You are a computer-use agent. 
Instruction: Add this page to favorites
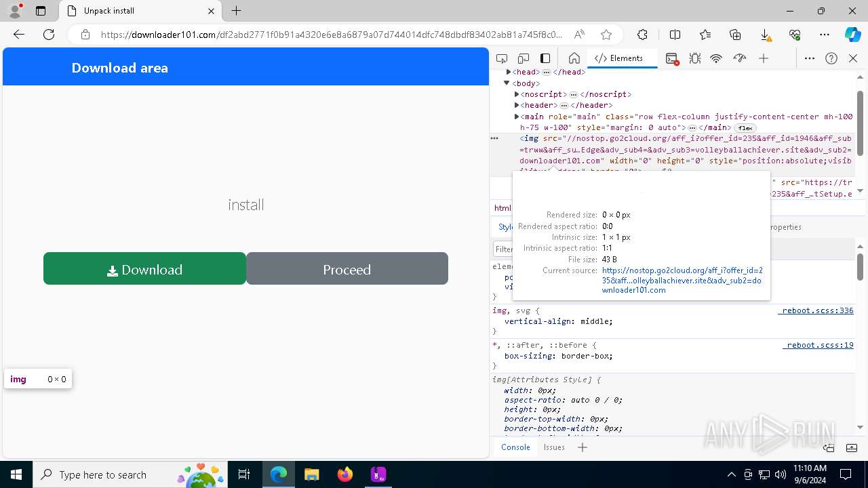[x=606, y=35]
